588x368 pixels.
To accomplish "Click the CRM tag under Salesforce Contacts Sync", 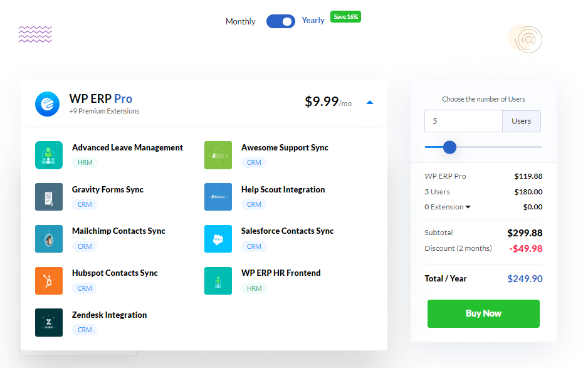I will (254, 246).
